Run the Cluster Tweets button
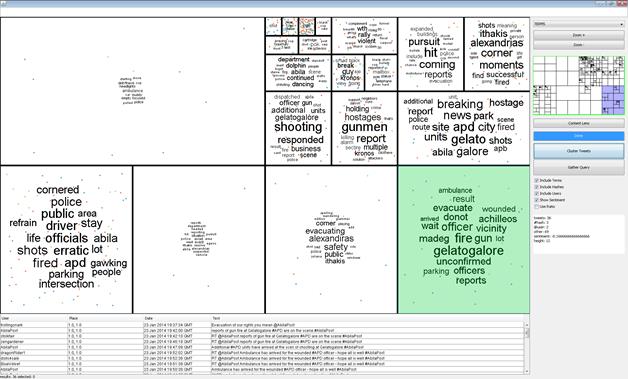 [x=578, y=151]
